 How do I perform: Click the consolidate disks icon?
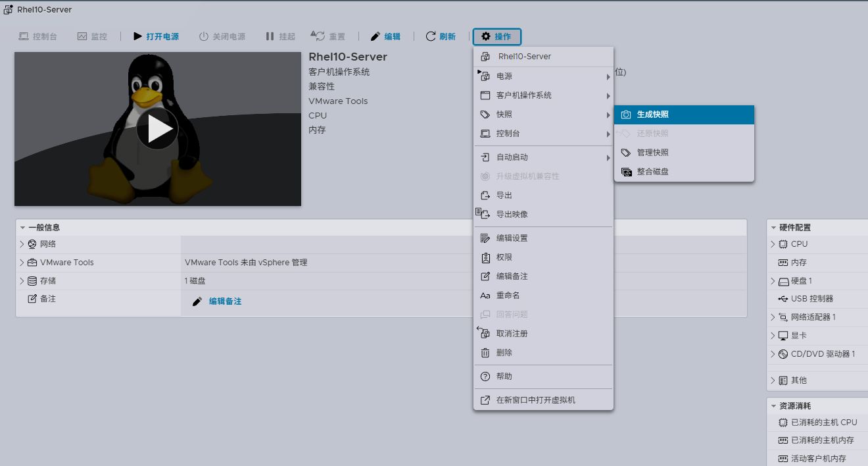point(626,172)
